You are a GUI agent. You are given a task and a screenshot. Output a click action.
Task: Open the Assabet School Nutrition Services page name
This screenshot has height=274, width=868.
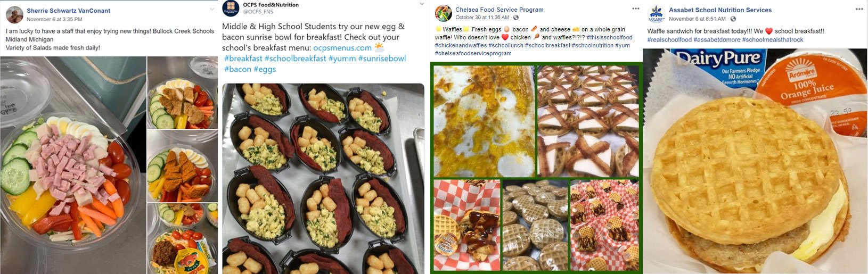(720, 10)
